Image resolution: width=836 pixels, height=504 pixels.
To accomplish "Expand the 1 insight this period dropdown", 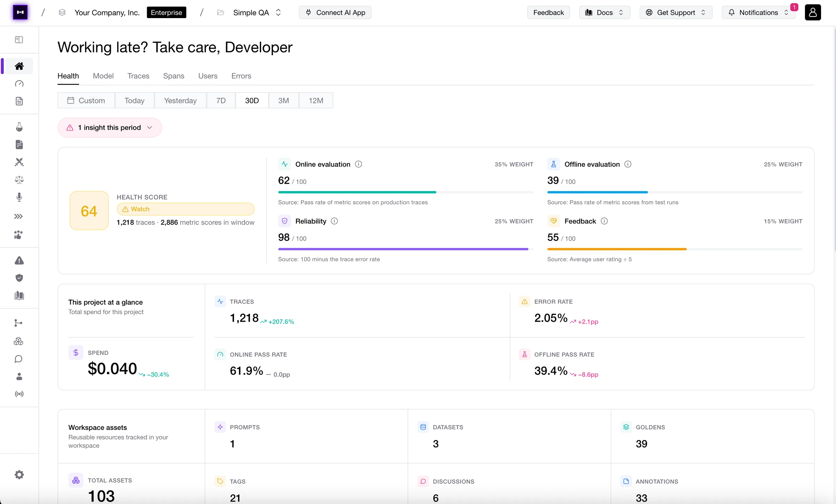I will pos(110,128).
